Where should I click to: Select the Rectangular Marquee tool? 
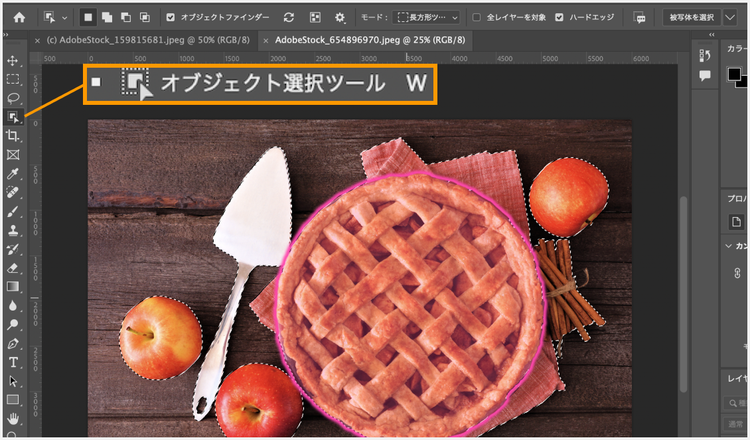(x=13, y=79)
